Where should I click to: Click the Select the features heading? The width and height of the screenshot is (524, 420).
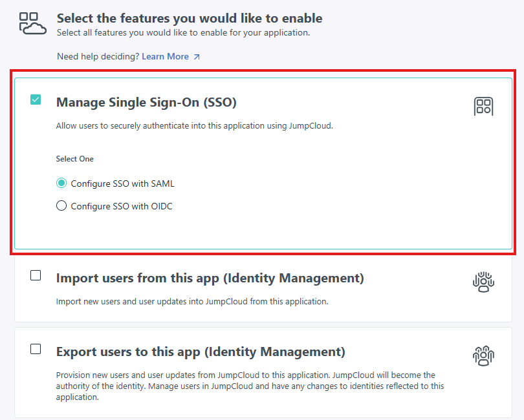click(x=190, y=18)
